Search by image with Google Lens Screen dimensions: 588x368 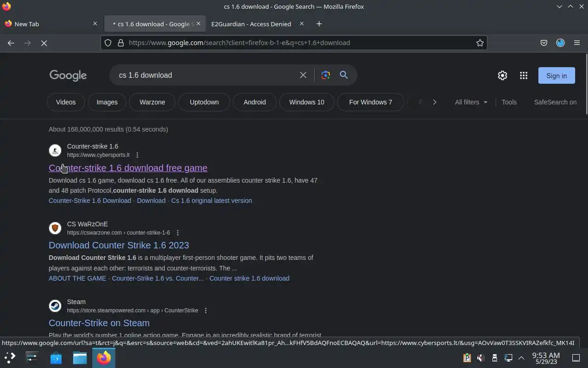click(x=326, y=75)
